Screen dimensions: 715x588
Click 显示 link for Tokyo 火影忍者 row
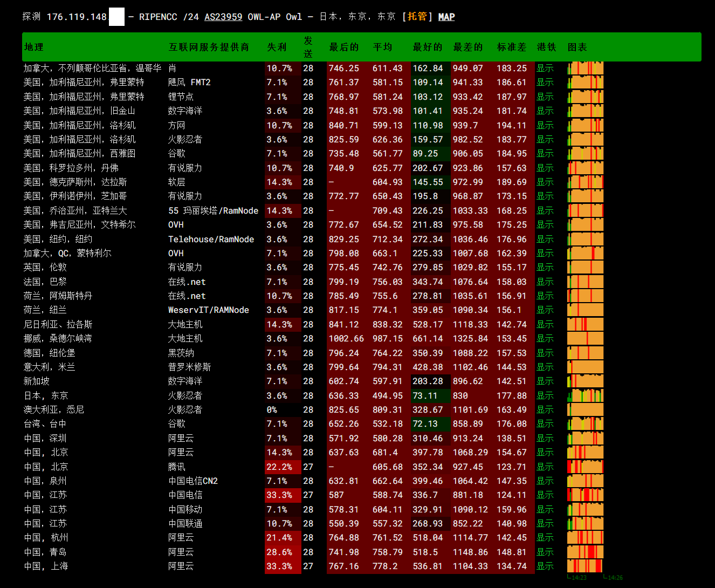click(545, 395)
